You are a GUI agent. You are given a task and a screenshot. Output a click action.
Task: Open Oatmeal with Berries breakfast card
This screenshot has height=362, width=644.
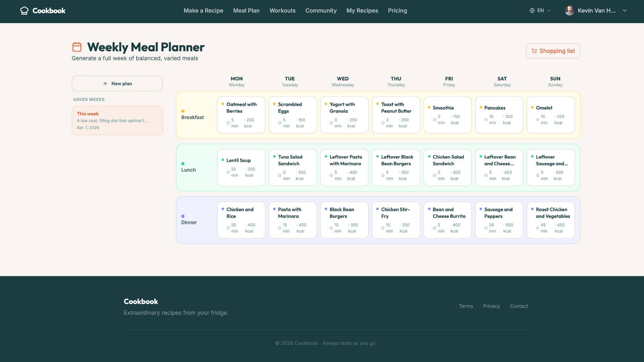pos(241,115)
